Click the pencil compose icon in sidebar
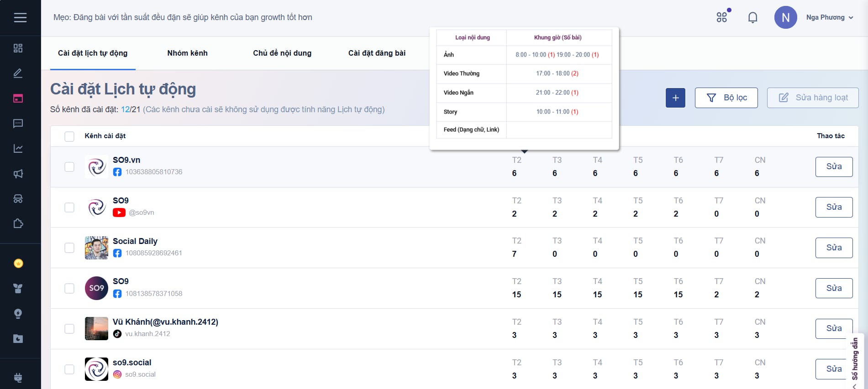 18,73
